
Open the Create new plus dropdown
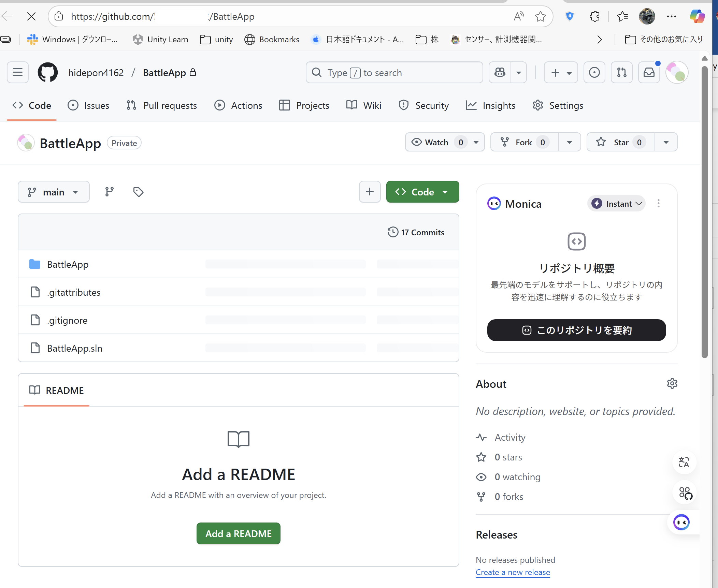tap(561, 72)
